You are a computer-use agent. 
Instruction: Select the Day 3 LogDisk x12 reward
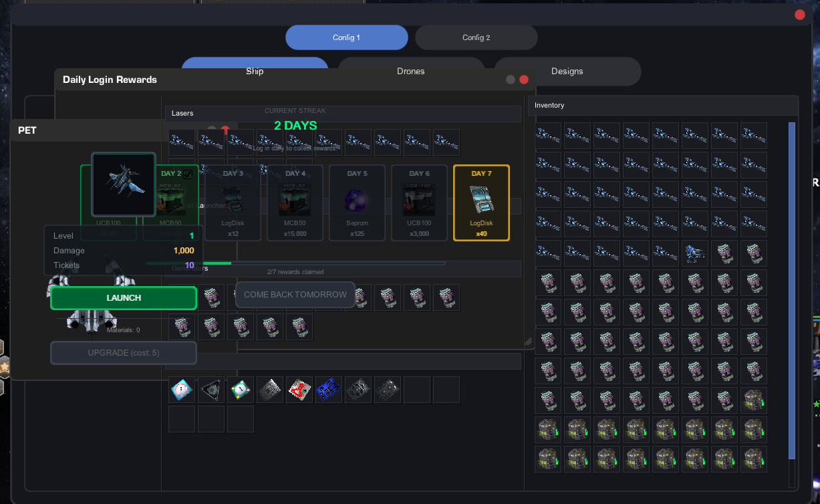tap(233, 203)
